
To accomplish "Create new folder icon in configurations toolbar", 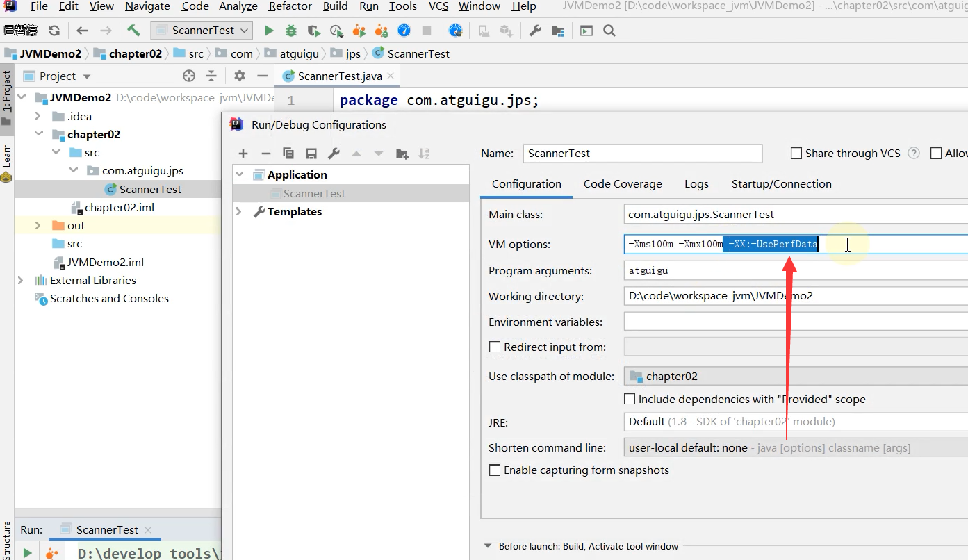I will (402, 154).
